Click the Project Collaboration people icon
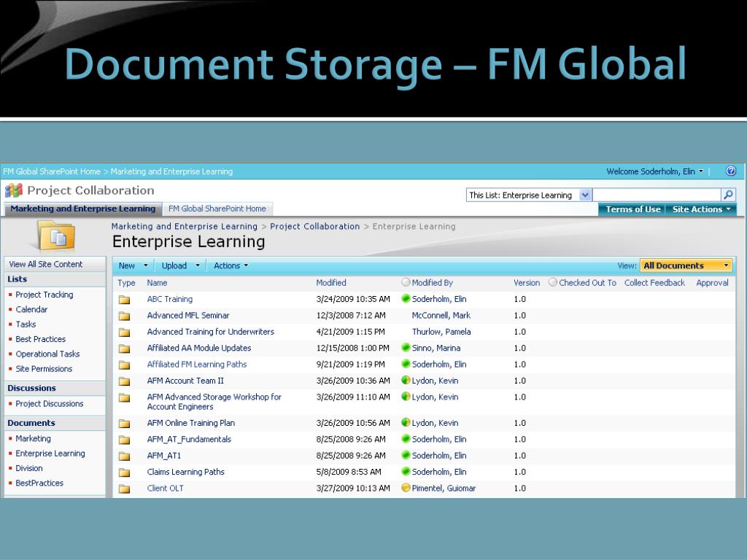This screenshot has height=560, width=747. point(14,191)
